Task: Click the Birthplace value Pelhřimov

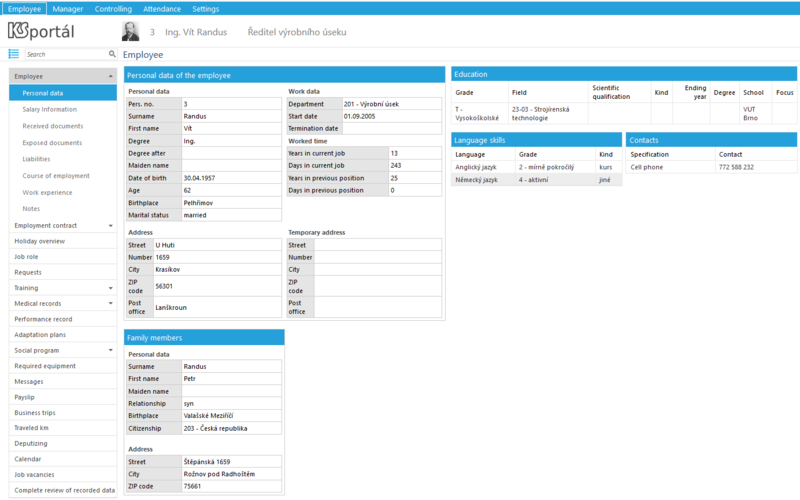Action: point(231,203)
